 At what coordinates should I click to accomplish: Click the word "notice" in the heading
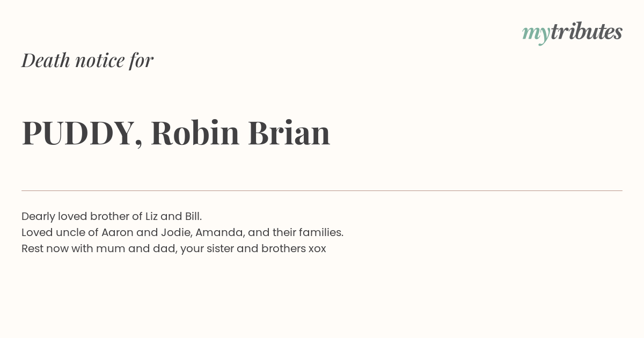point(100,61)
